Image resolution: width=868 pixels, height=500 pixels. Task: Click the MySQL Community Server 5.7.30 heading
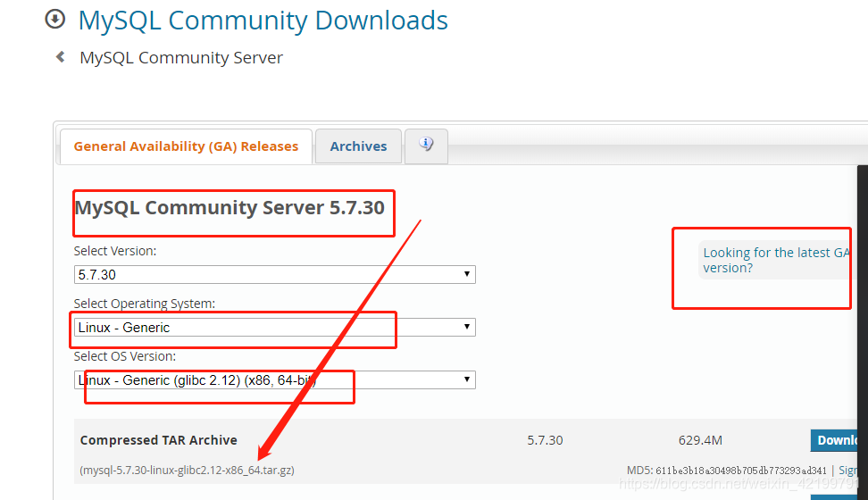point(230,208)
